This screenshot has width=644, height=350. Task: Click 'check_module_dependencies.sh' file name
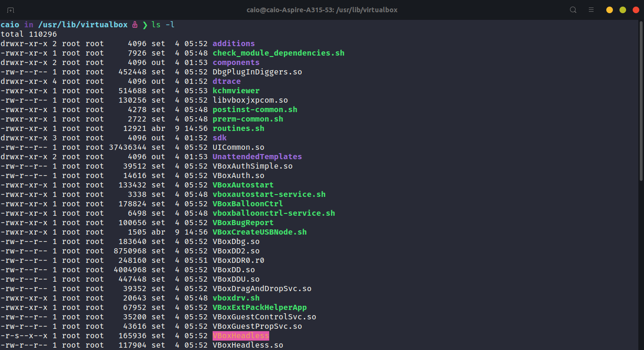tap(279, 53)
